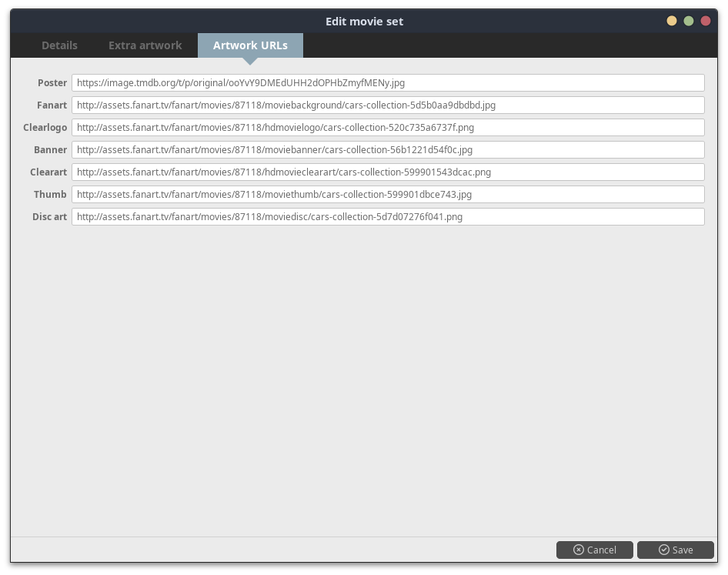
Task: Focus the Fanart URL text box
Action: [388, 105]
